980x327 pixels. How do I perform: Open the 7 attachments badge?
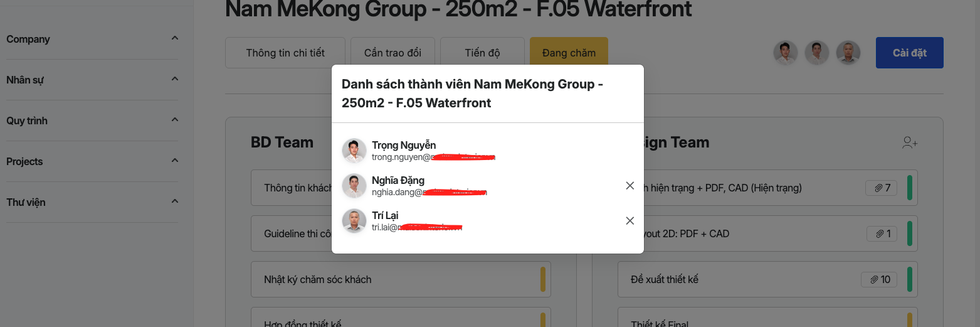point(881,188)
